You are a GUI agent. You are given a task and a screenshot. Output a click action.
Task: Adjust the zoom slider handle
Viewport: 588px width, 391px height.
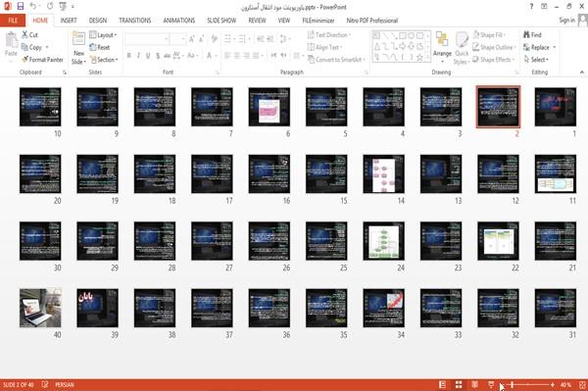click(x=512, y=384)
